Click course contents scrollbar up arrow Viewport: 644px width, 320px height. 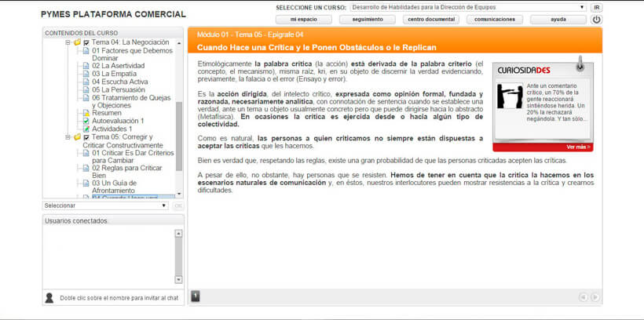(x=178, y=42)
